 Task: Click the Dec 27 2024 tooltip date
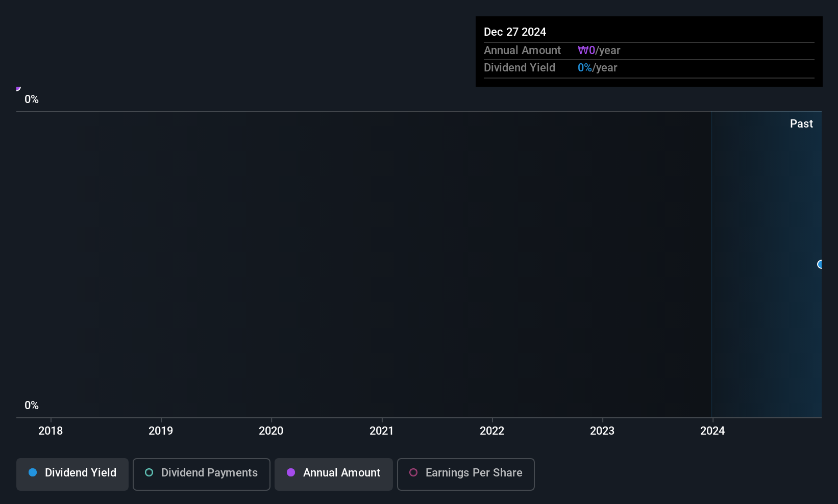tap(515, 32)
